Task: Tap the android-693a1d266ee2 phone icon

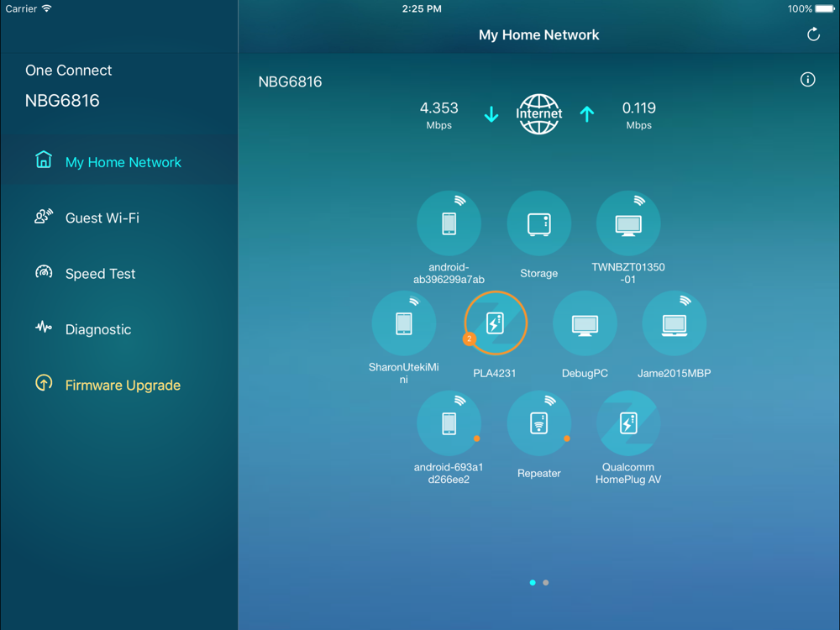Action: (449, 423)
